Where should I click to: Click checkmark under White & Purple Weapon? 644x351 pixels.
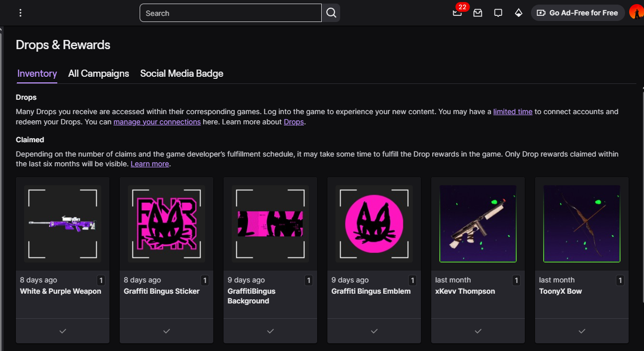tap(62, 331)
